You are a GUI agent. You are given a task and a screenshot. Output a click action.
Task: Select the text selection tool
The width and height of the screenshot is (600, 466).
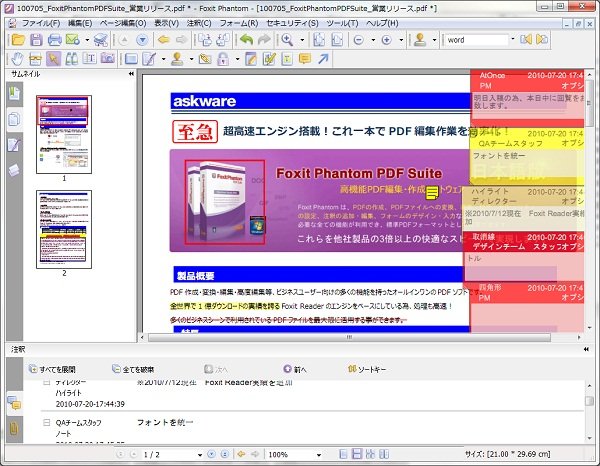pyautogui.click(x=90, y=59)
